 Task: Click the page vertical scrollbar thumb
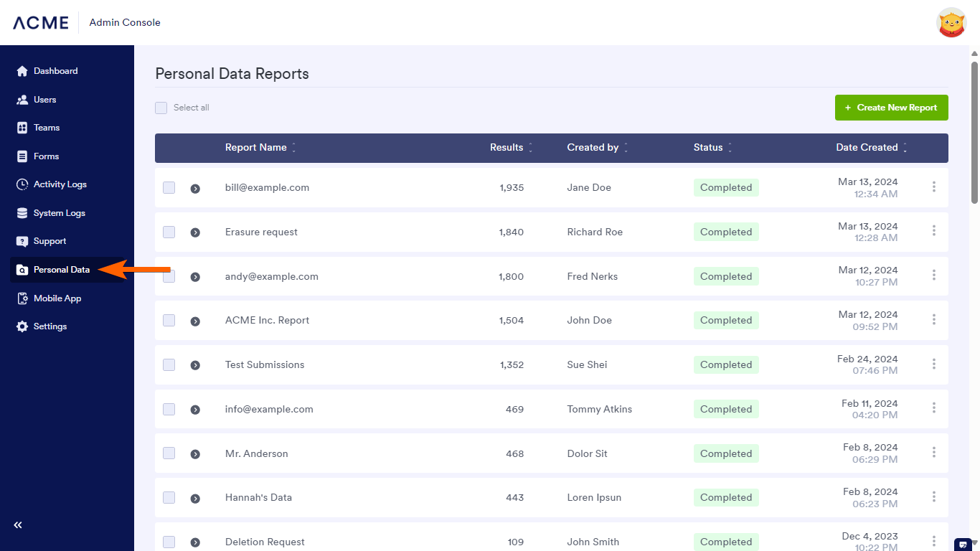(974, 133)
